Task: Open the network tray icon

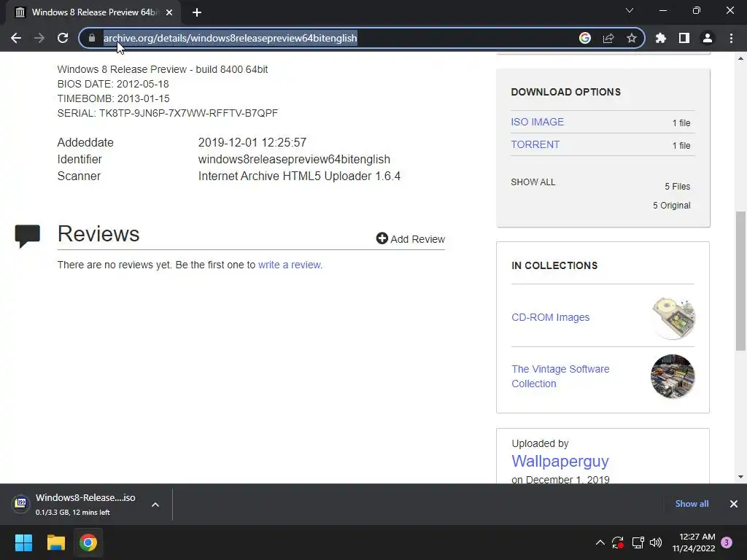Action: pos(638,542)
